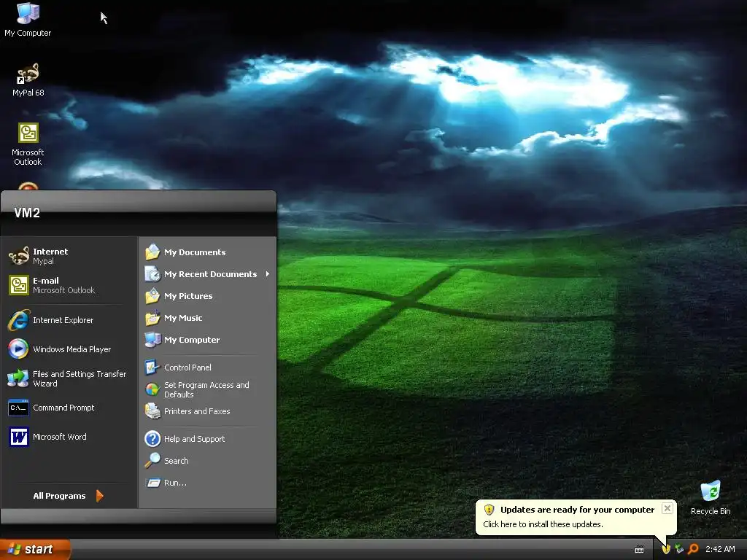Open My Music folder

207,318
